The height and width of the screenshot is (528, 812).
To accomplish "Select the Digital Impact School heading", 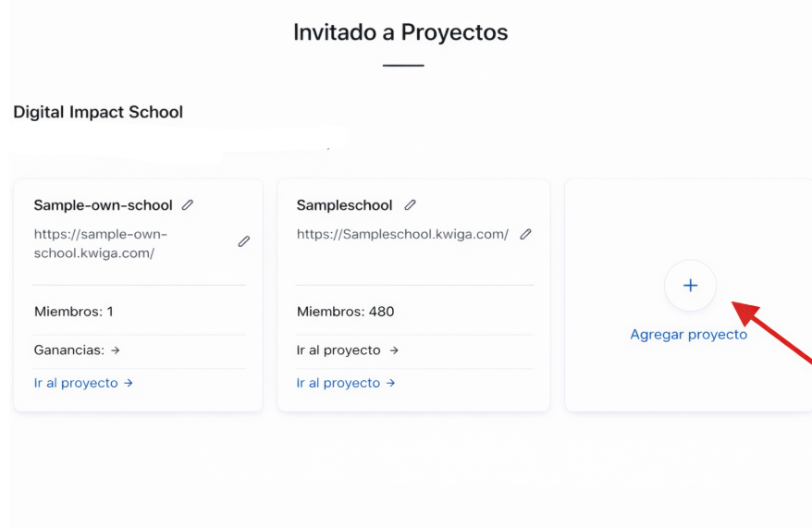I will click(98, 112).
